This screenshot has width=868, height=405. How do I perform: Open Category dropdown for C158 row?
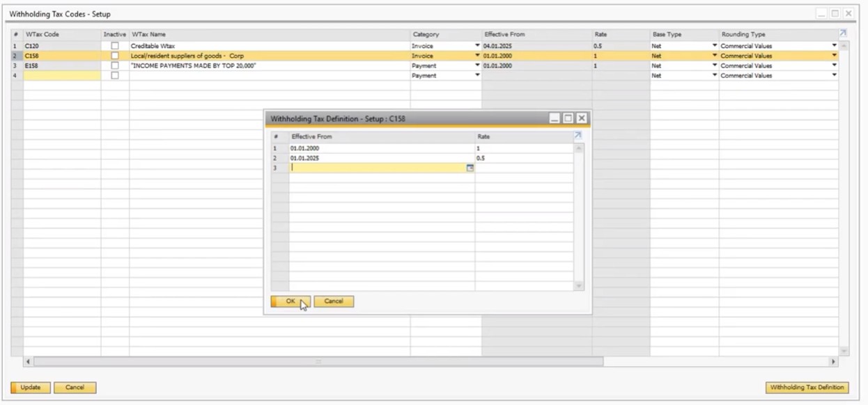coord(477,56)
